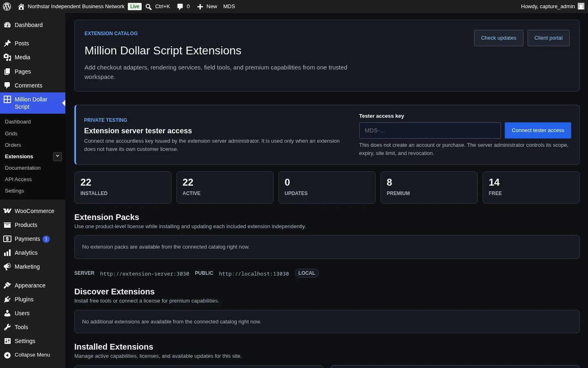588x368 pixels.
Task: Click the Media icon in sidebar
Action: click(7, 57)
